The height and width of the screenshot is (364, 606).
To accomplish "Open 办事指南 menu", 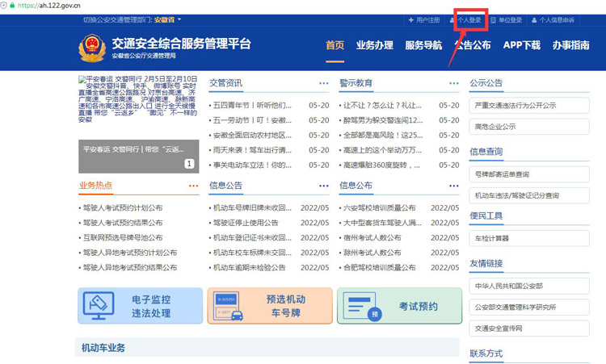I will point(570,45).
